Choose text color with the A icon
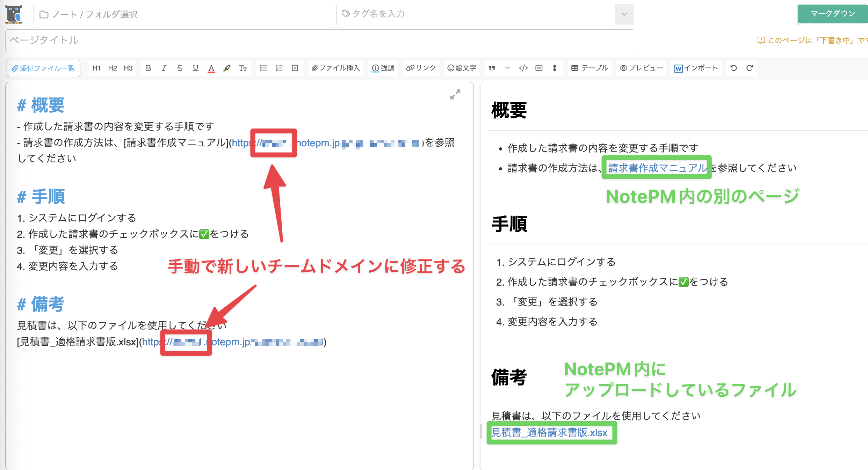 (x=211, y=68)
